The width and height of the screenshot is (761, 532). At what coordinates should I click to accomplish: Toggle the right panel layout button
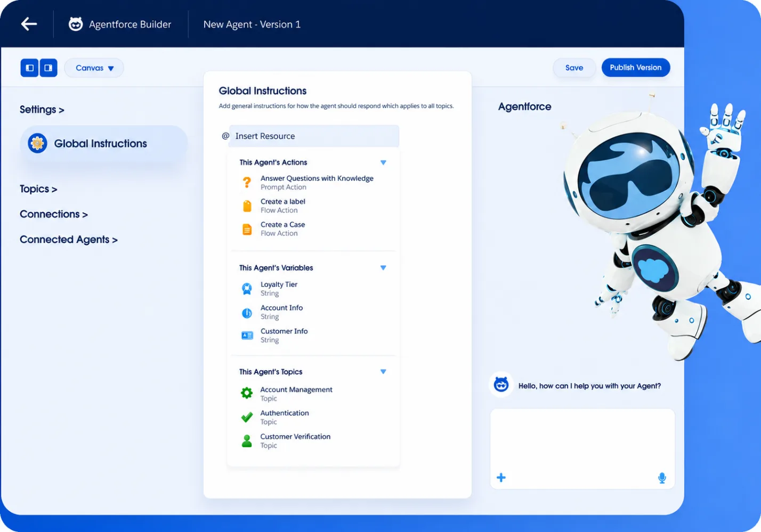(x=48, y=68)
